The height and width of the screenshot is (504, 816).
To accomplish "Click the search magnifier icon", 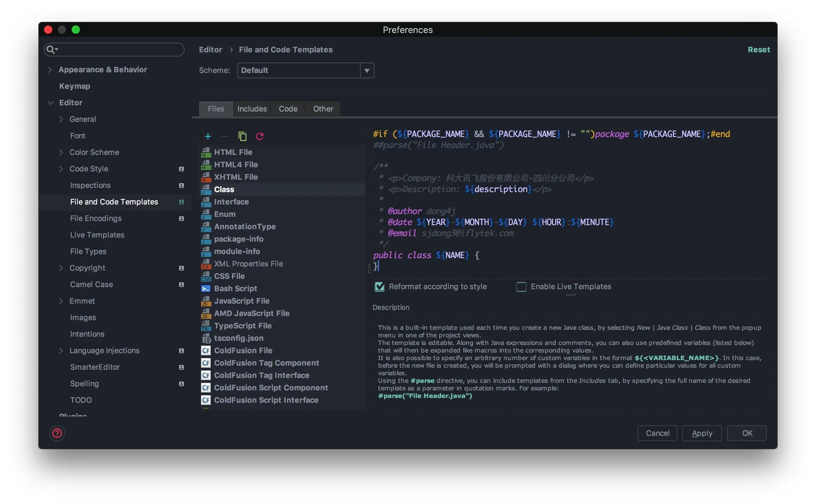I will coord(51,50).
